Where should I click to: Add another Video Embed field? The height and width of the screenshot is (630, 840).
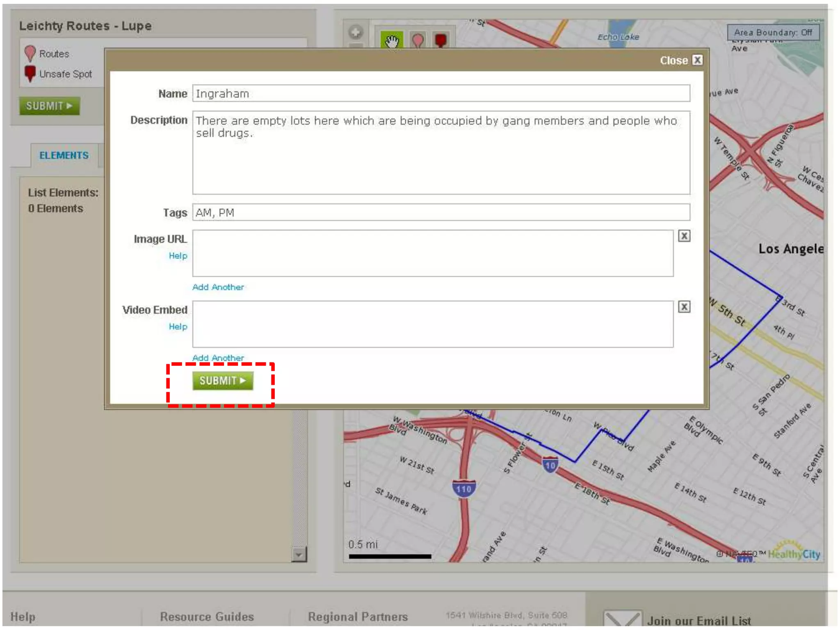point(218,358)
